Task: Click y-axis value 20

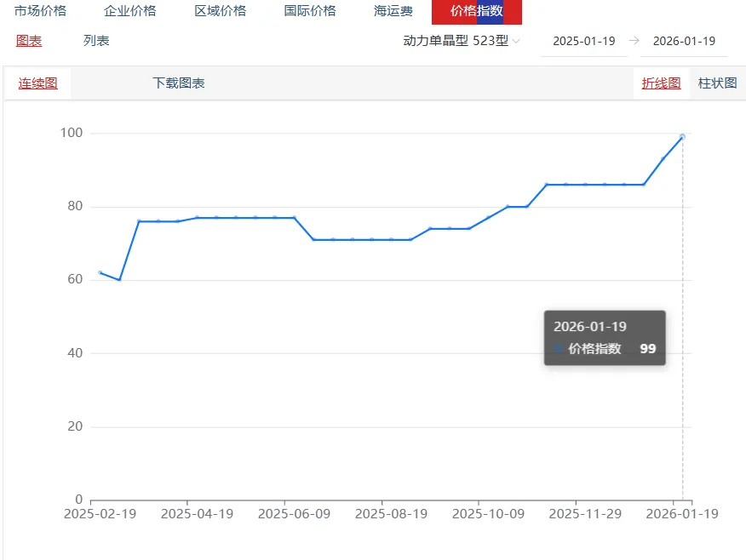Action: pyautogui.click(x=75, y=426)
